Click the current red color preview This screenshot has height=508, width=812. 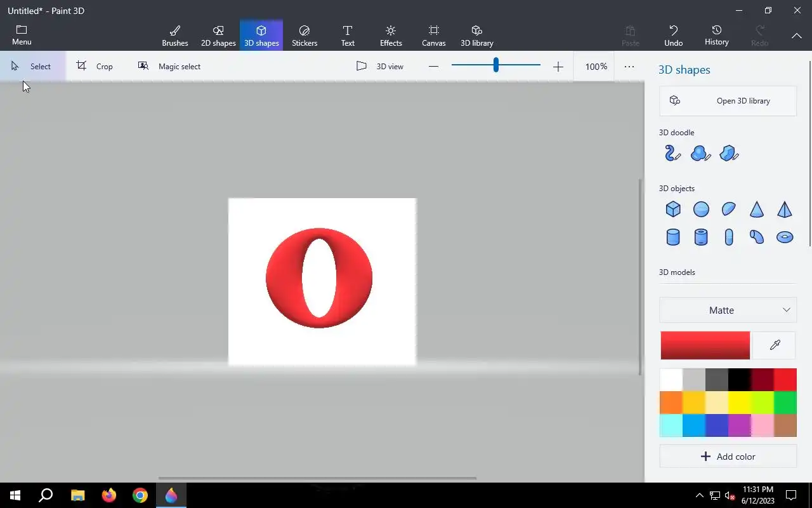705,345
